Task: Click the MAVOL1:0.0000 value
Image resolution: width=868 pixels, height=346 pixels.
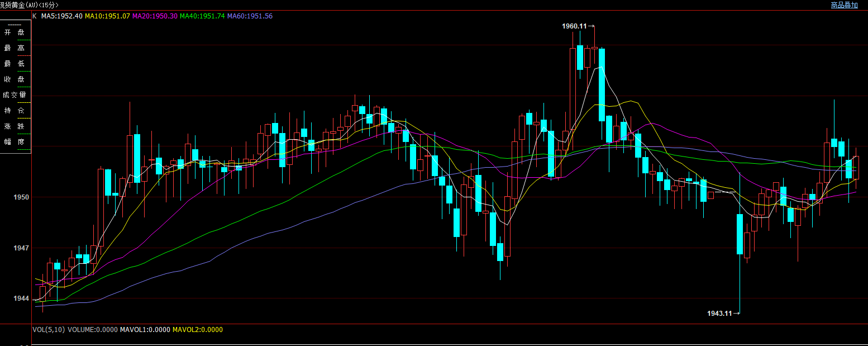Action: coord(145,330)
